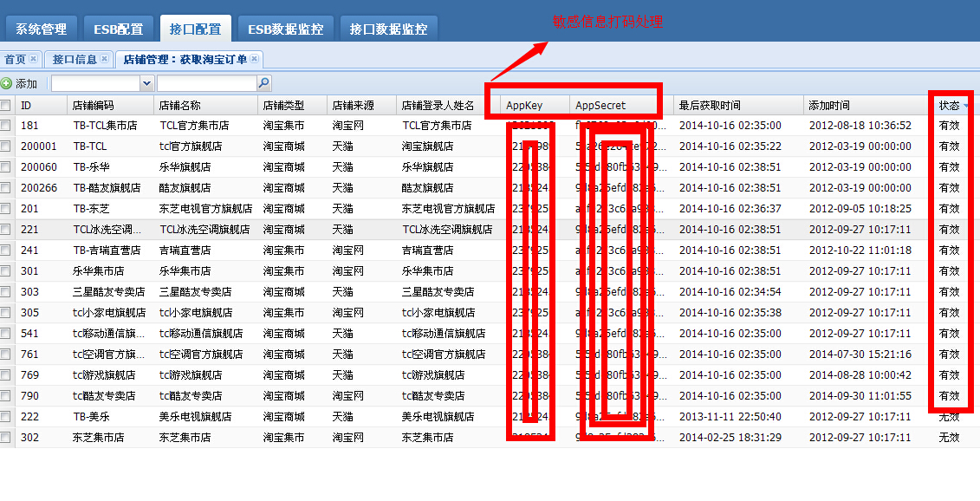
Task: Switch to 店铺管理：获取淘宝订单 sub tab
Action: 185,60
